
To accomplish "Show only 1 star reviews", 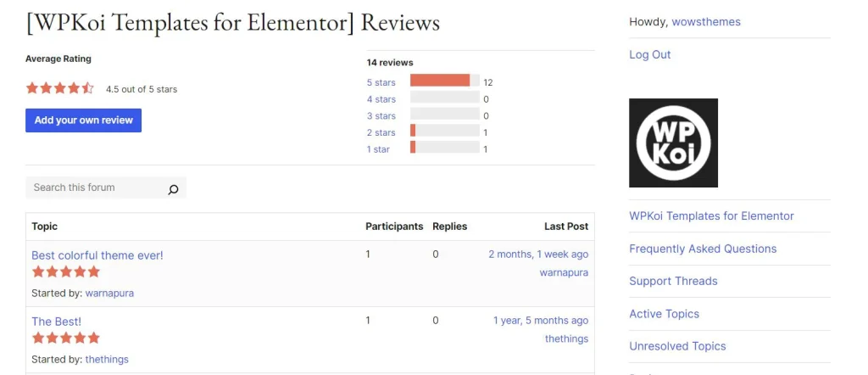I will click(378, 149).
